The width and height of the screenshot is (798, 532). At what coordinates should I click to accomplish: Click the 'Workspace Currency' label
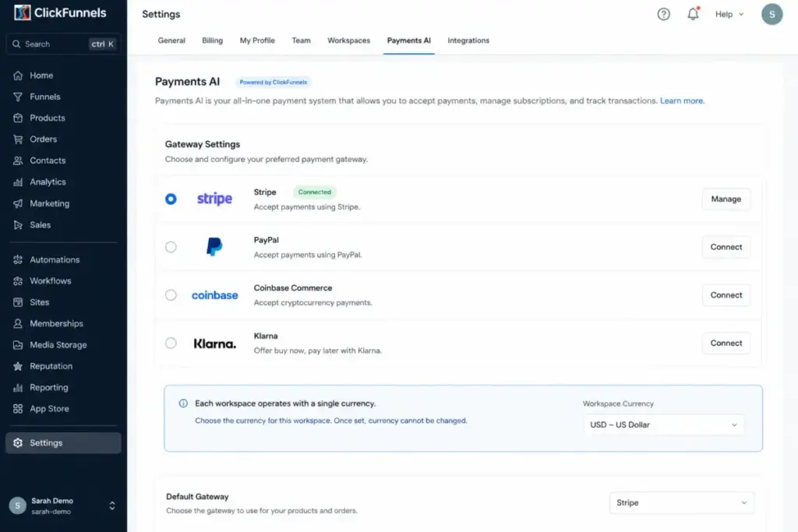pos(618,403)
